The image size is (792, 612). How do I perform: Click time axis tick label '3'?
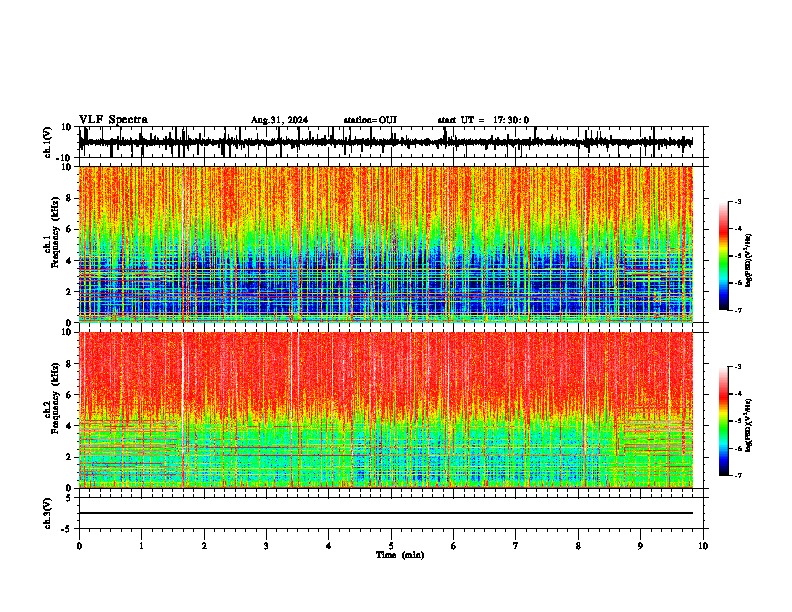(266, 546)
